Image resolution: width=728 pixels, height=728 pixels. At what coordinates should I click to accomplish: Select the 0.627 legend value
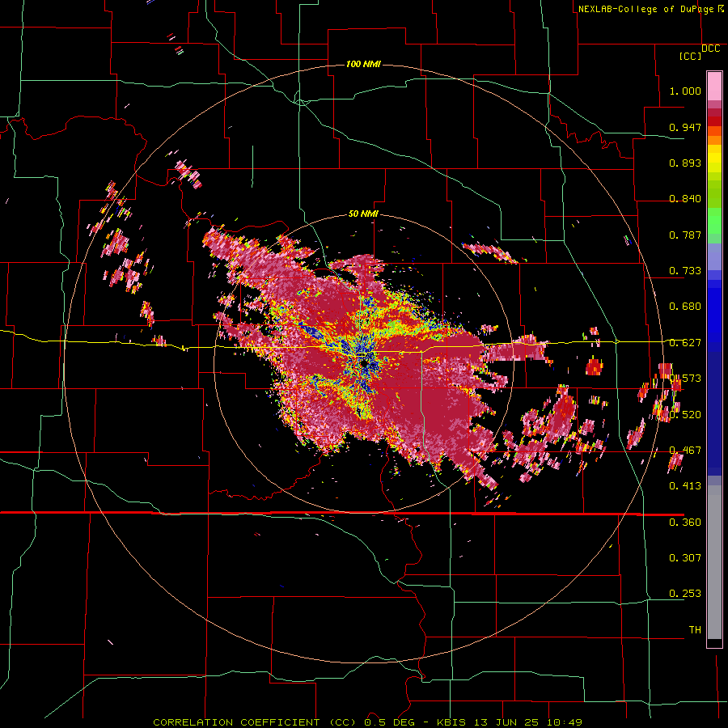coord(685,343)
